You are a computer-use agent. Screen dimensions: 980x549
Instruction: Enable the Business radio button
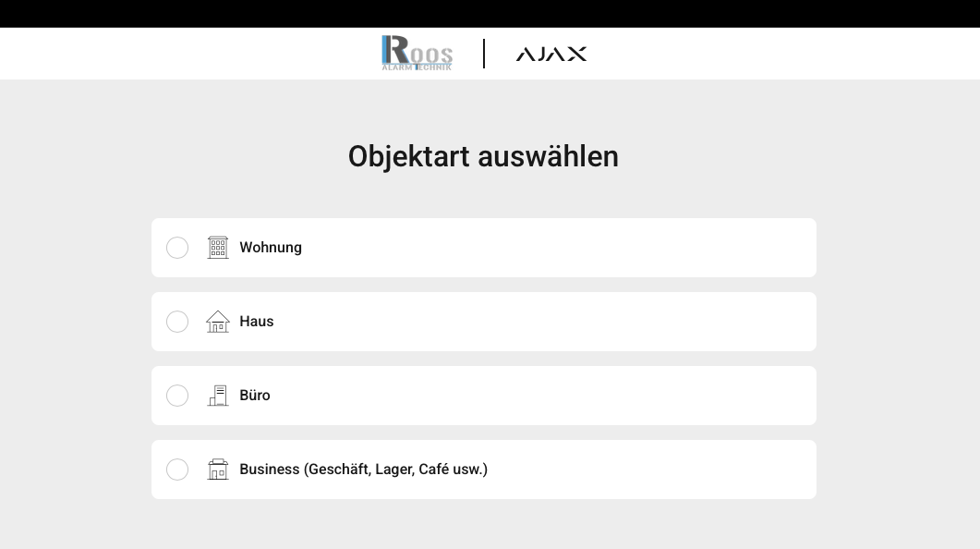coord(177,470)
